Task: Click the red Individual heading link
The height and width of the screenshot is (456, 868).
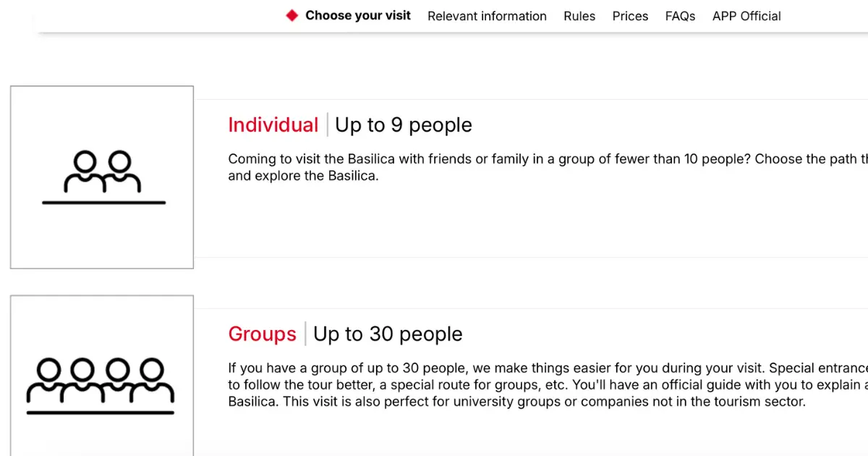Action: 273,125
